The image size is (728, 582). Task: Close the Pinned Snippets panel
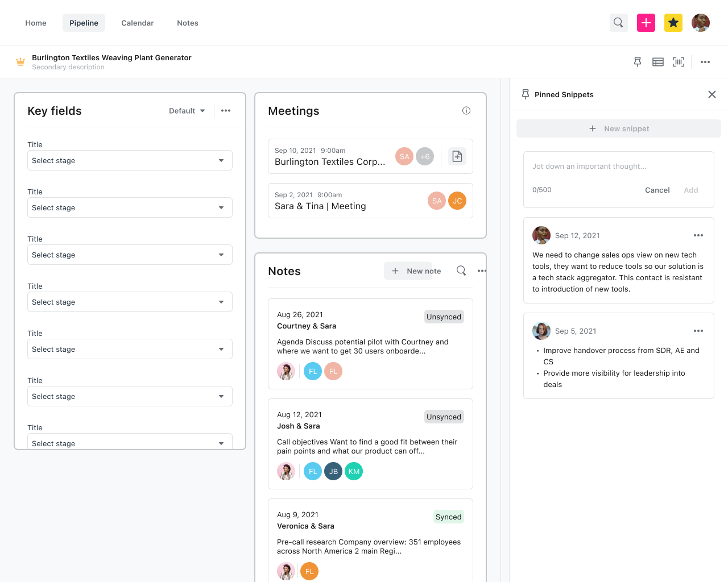pyautogui.click(x=712, y=94)
